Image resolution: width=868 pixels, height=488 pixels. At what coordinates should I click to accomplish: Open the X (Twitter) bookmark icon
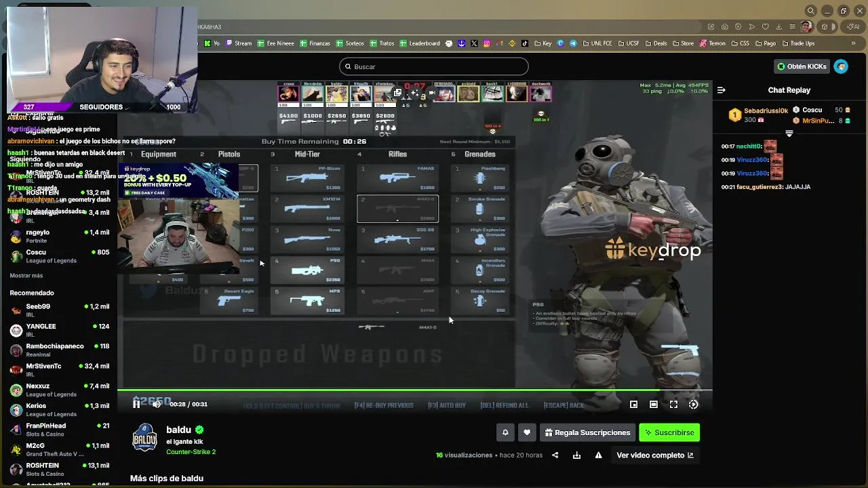(x=474, y=43)
